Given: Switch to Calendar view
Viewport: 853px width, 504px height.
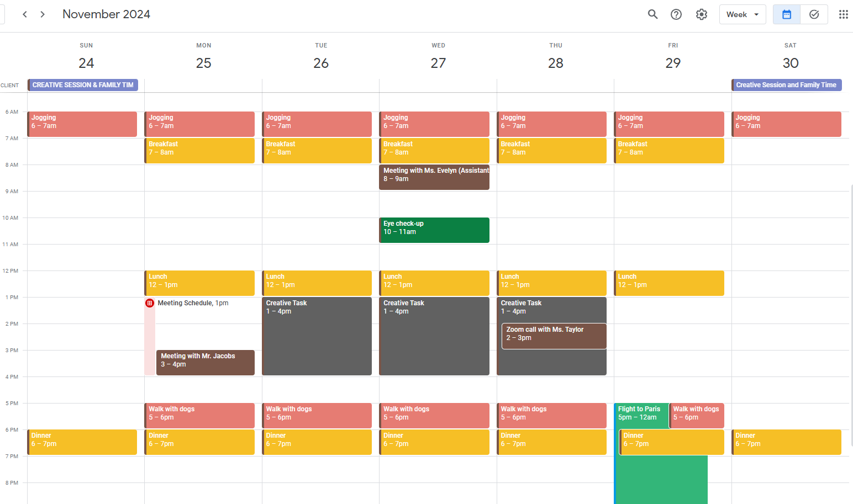Looking at the screenshot, I should (787, 14).
